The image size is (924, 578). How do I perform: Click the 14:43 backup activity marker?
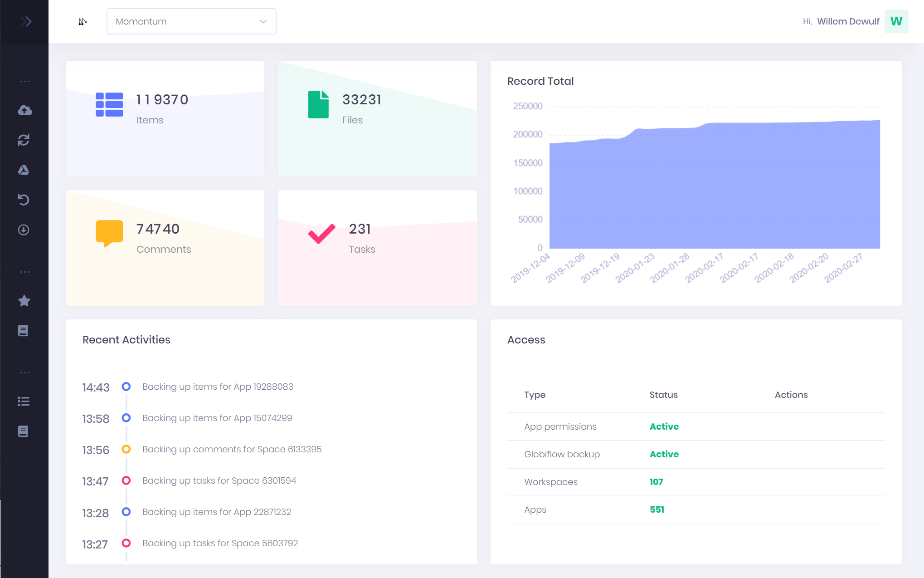pyautogui.click(x=126, y=387)
